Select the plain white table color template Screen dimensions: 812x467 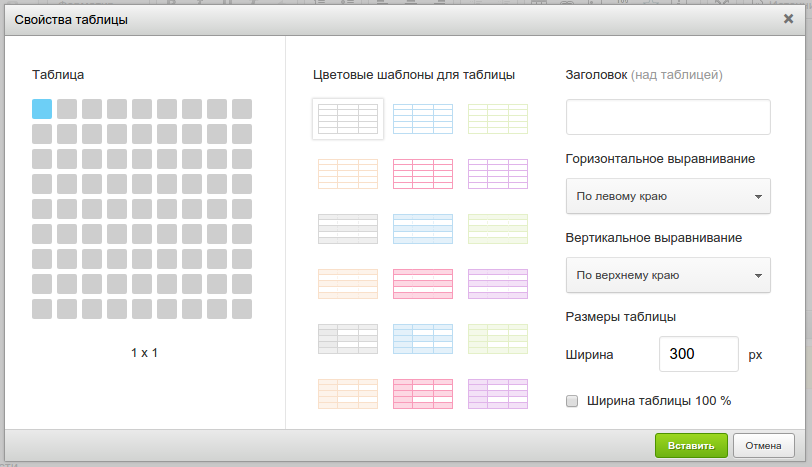pyautogui.click(x=348, y=119)
